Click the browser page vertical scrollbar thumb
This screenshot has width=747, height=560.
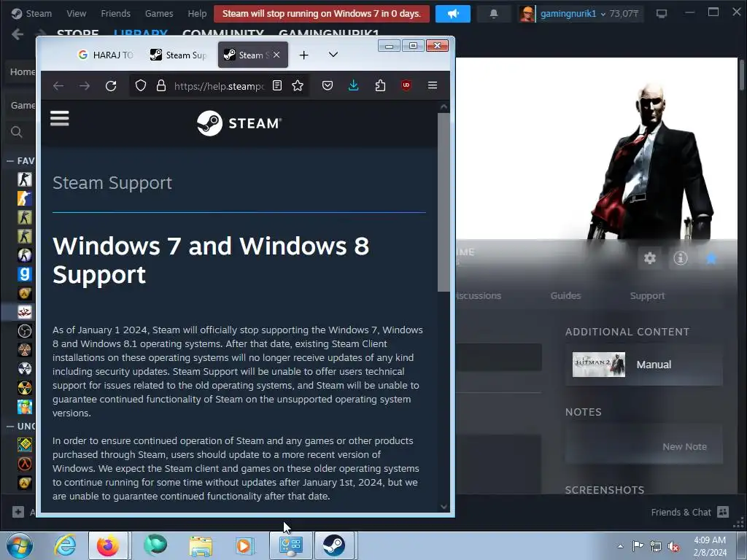click(x=444, y=202)
